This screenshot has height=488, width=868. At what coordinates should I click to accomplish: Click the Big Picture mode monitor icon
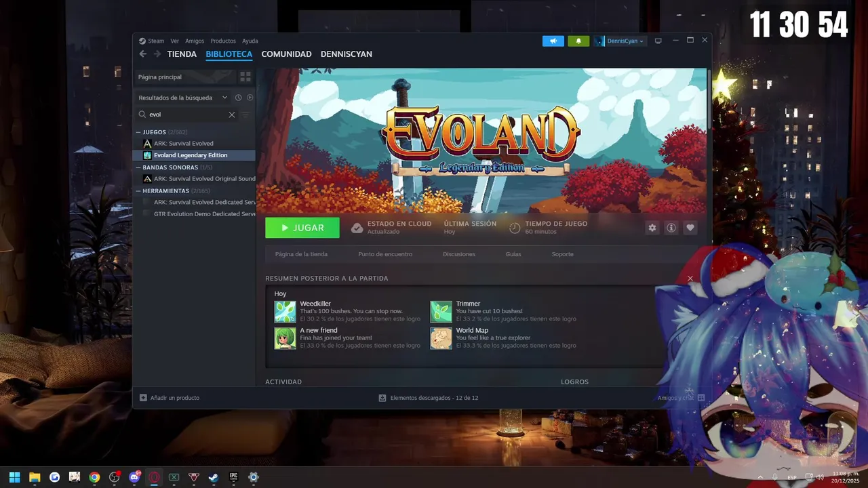coord(658,41)
